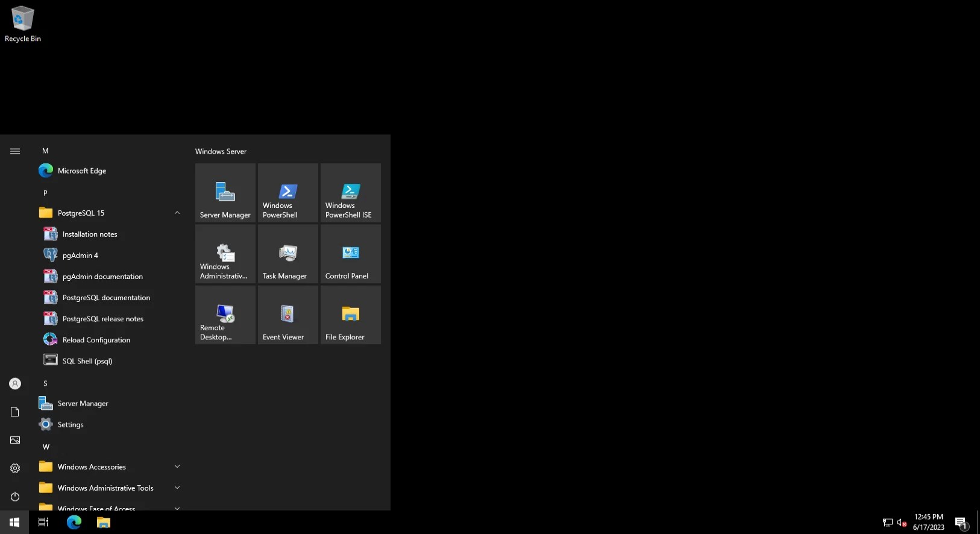Open the muted volume tray icon
The image size is (980, 534).
point(902,523)
